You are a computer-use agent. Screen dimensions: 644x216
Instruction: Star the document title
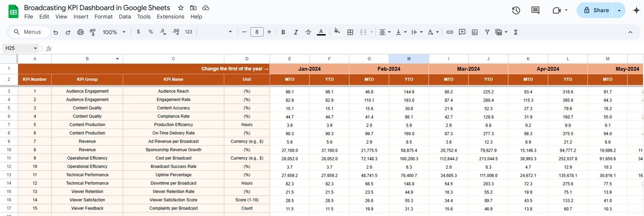tap(181, 8)
